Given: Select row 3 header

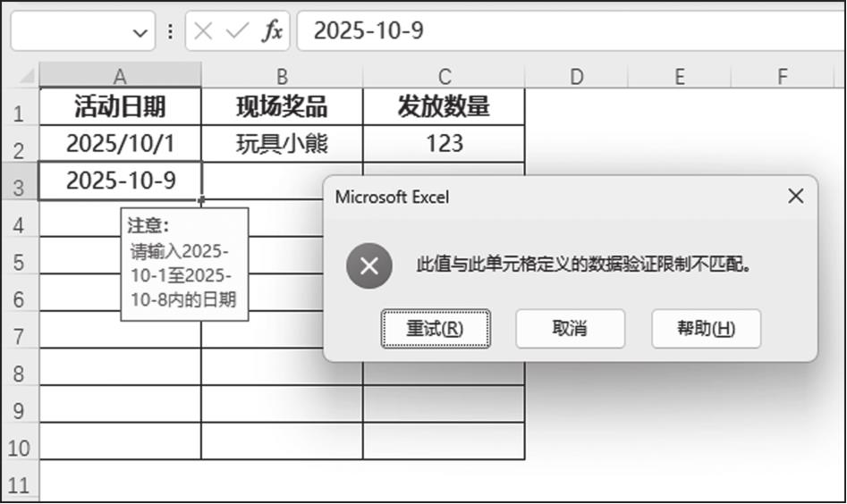Looking at the screenshot, I should (19, 181).
